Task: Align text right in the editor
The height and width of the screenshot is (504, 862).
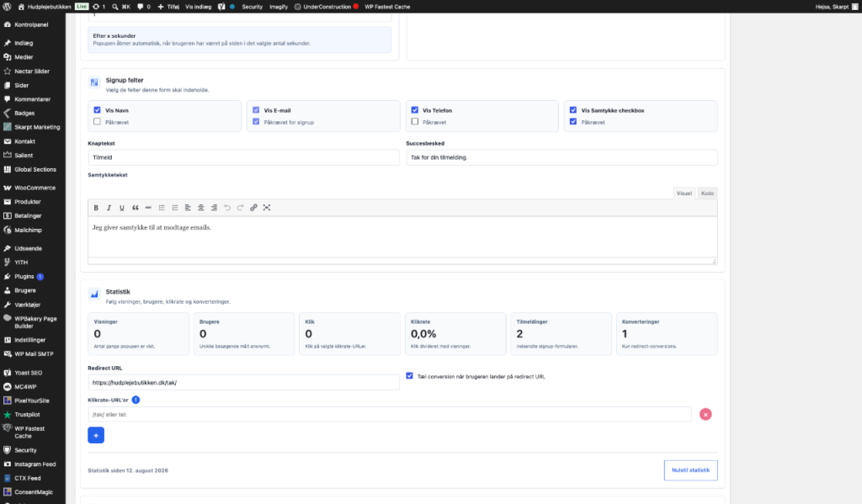Action: point(215,208)
